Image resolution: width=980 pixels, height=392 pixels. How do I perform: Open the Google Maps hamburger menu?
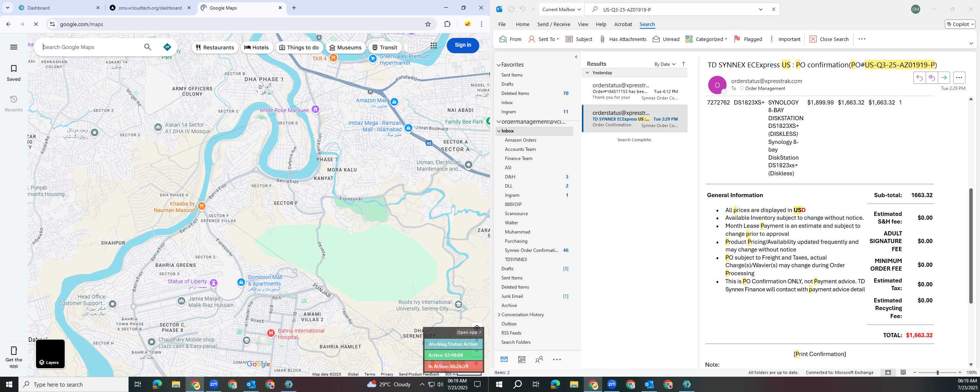[14, 47]
